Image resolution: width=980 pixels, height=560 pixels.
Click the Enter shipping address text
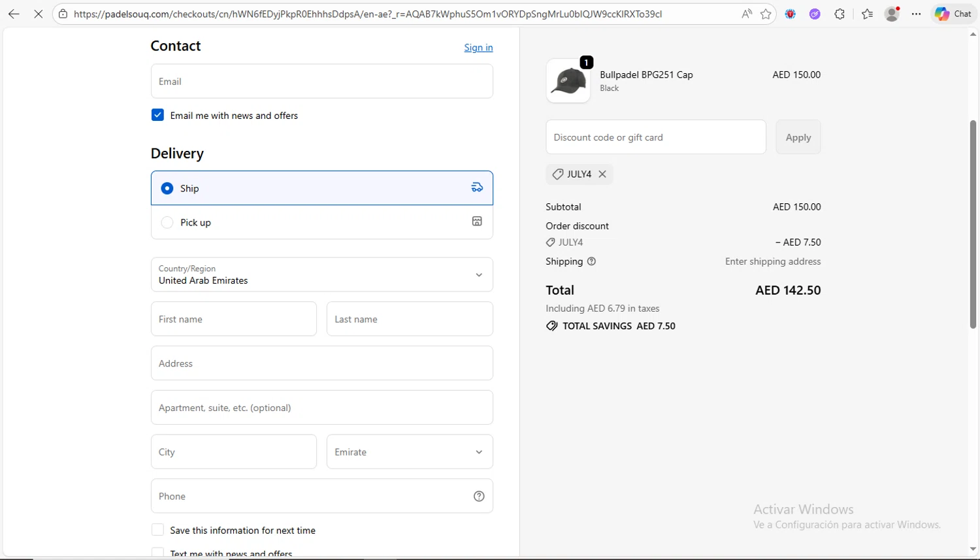pos(773,261)
